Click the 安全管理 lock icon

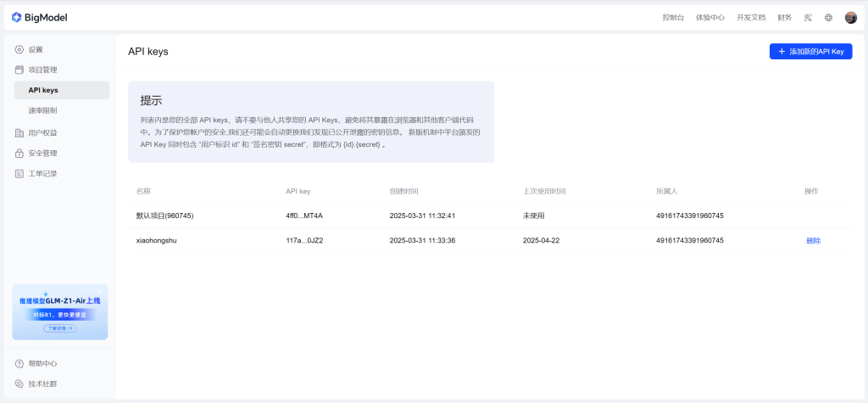[x=19, y=154]
